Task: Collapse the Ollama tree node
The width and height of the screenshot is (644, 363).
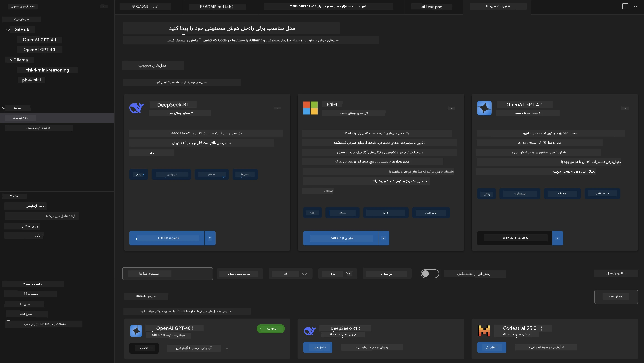Action: click(x=11, y=60)
